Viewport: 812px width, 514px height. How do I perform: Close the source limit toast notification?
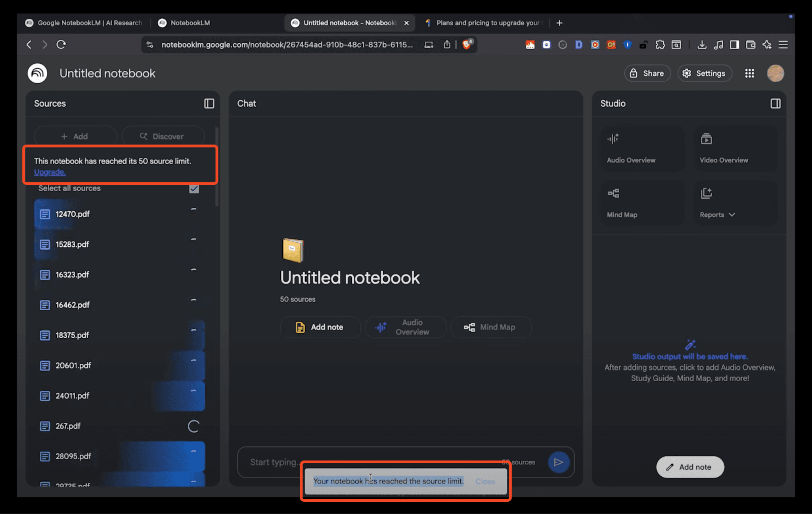point(485,481)
